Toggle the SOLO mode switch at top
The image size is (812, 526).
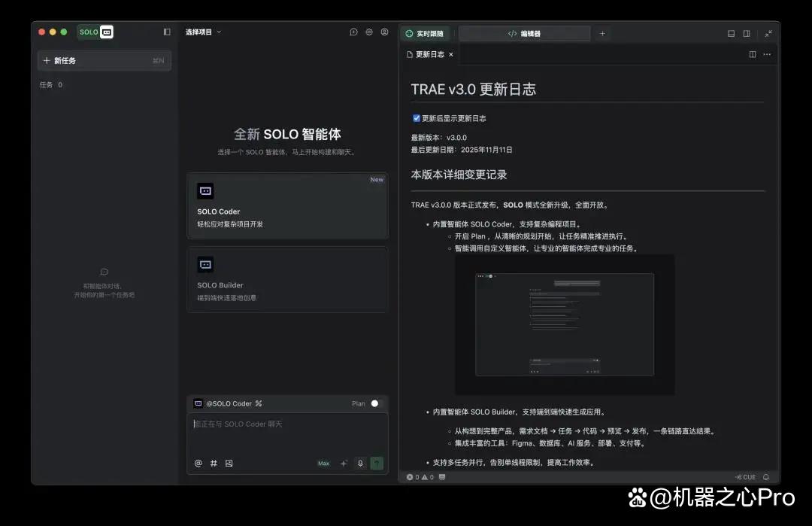tap(95, 32)
